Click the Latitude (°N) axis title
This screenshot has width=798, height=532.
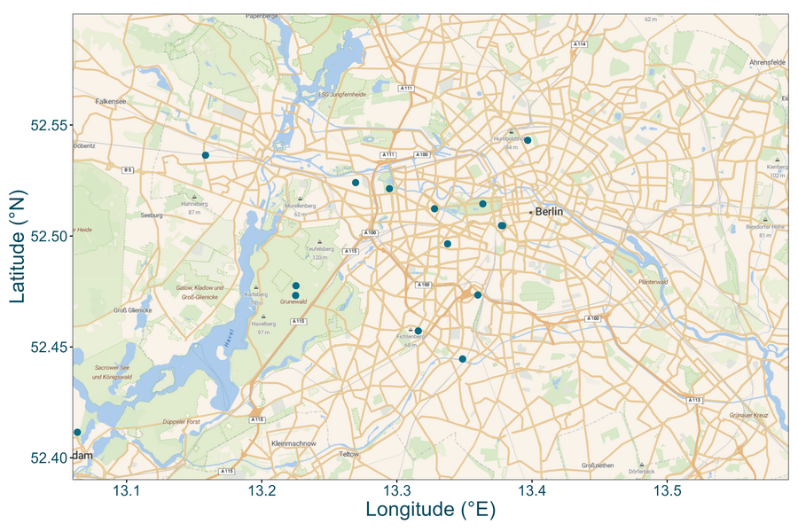pyautogui.click(x=17, y=246)
